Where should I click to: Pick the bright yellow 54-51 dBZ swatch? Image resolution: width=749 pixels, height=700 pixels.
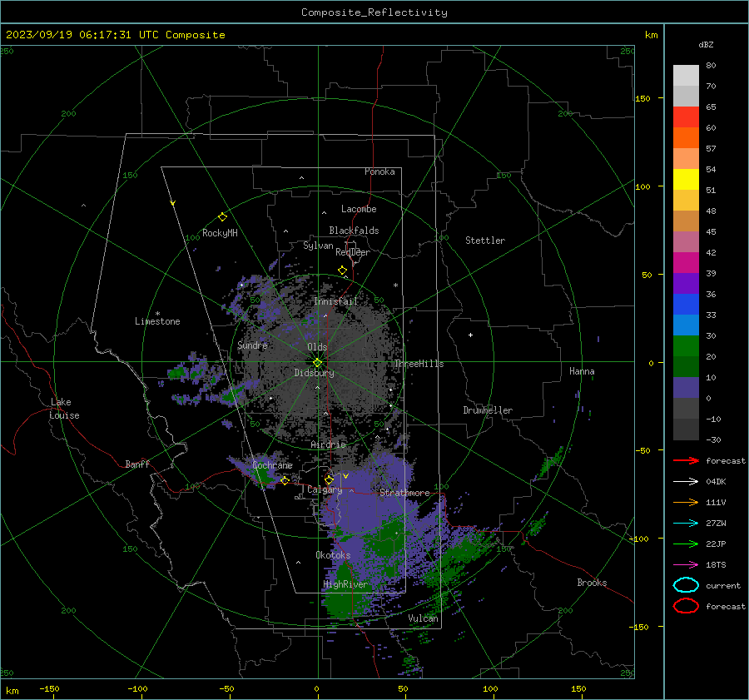click(686, 179)
